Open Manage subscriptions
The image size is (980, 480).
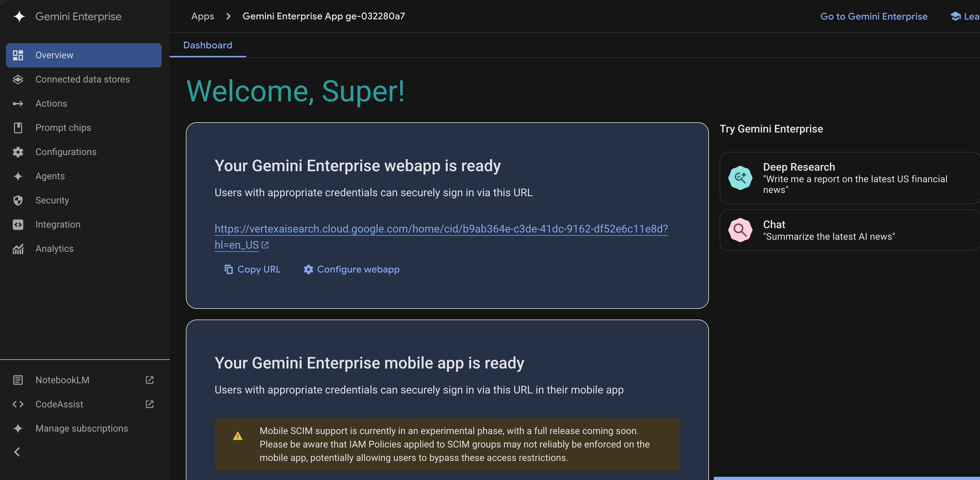(x=84, y=428)
